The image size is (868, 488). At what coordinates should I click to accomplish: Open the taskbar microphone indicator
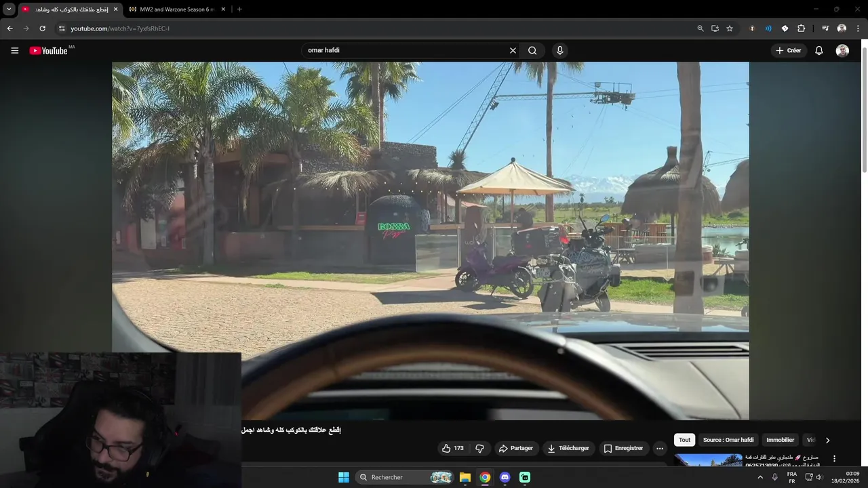[x=774, y=477]
